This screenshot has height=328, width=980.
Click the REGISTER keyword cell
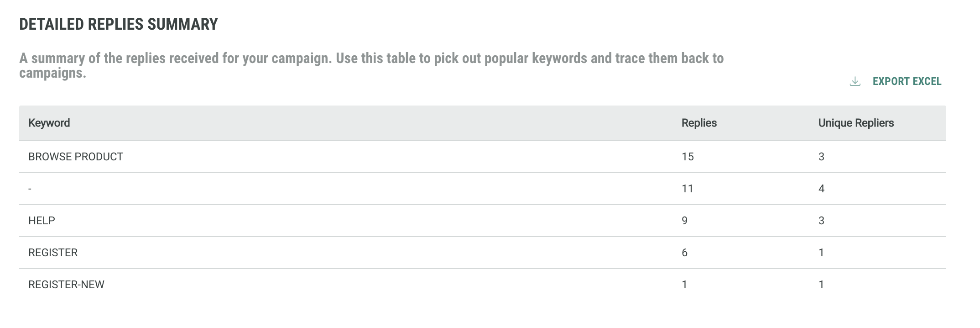tap(53, 253)
